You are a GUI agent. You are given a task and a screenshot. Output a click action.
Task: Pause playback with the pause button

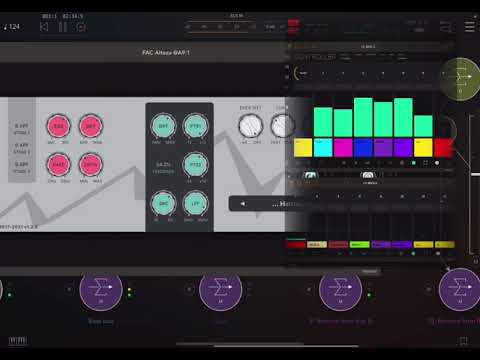pyautogui.click(x=63, y=27)
